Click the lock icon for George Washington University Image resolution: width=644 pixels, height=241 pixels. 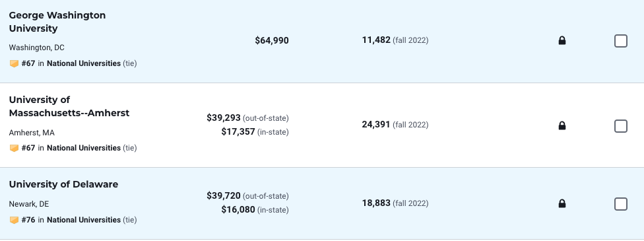(x=562, y=40)
